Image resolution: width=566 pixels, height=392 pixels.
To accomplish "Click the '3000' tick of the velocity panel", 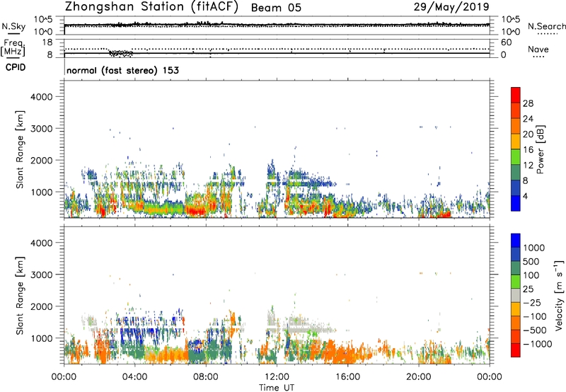I will click(x=41, y=275).
